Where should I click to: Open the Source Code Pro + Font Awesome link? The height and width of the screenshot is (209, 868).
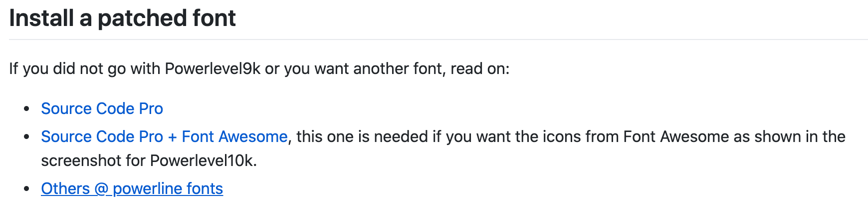(x=164, y=136)
